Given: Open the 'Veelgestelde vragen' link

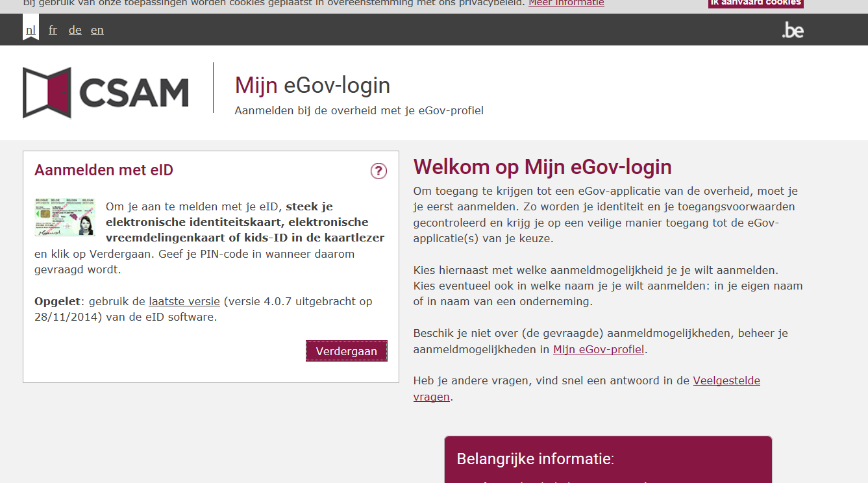Looking at the screenshot, I should click(587, 388).
